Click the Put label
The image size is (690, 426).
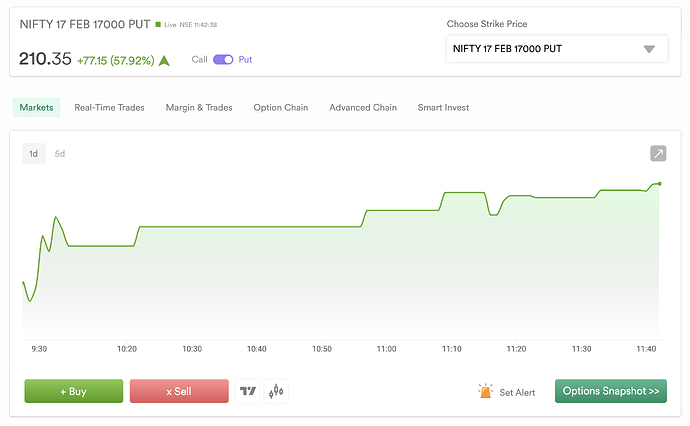[245, 59]
